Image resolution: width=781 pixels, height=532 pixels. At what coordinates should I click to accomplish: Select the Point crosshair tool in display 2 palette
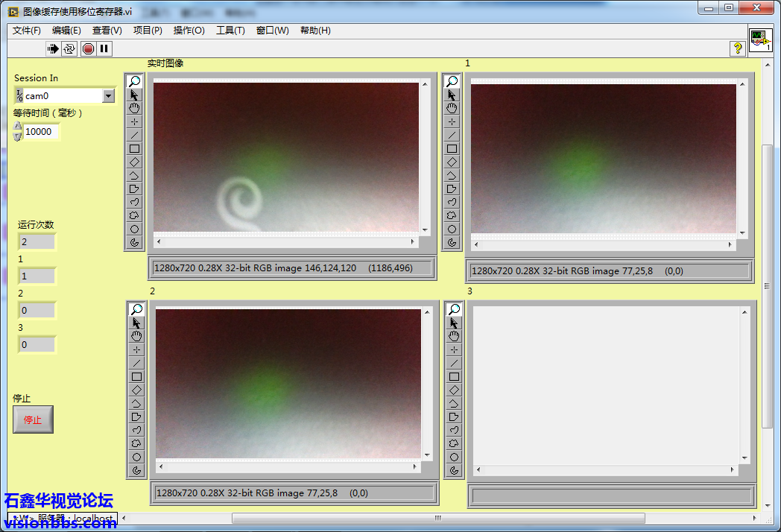[136, 349]
